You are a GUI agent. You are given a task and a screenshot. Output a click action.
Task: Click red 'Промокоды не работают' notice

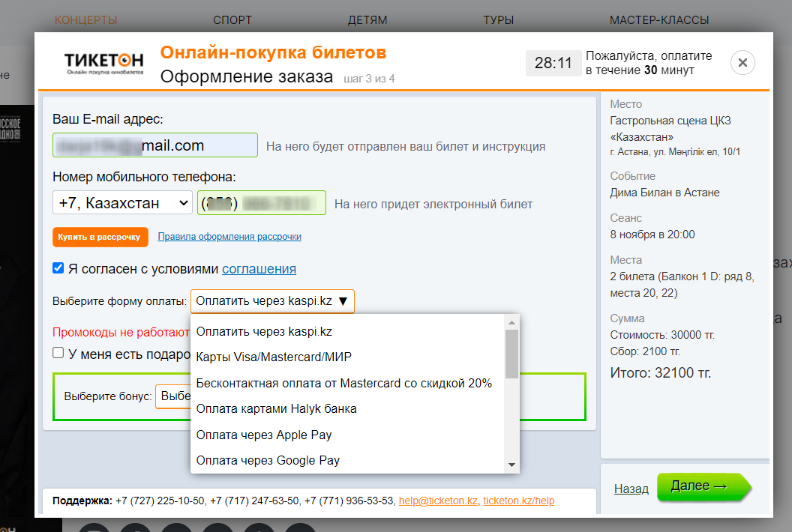click(x=121, y=332)
